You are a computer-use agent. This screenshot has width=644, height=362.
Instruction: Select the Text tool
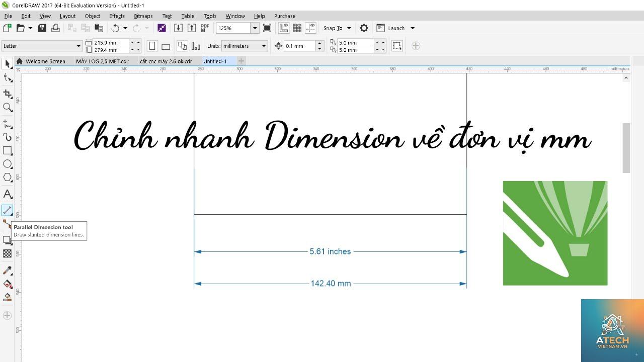pos(7,194)
